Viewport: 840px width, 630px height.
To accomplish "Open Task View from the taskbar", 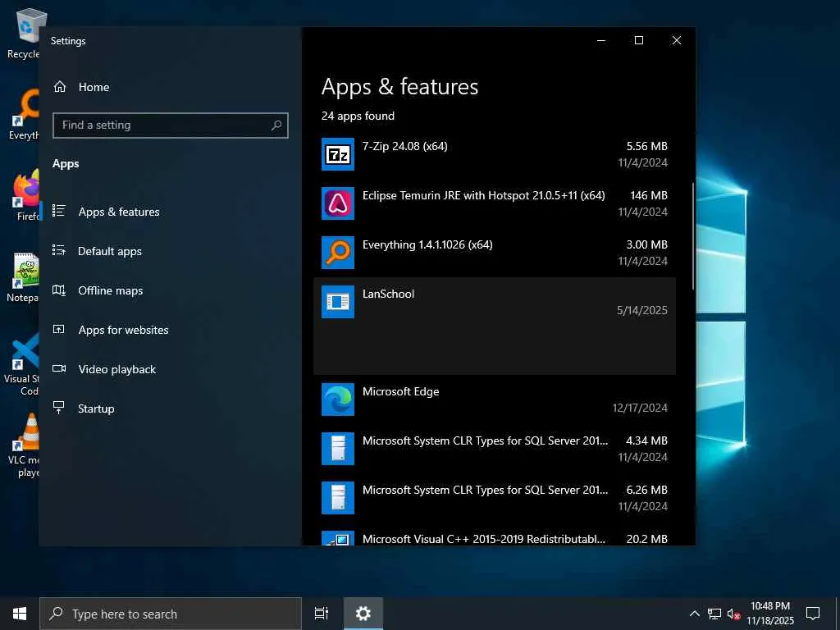I will coord(322,614).
